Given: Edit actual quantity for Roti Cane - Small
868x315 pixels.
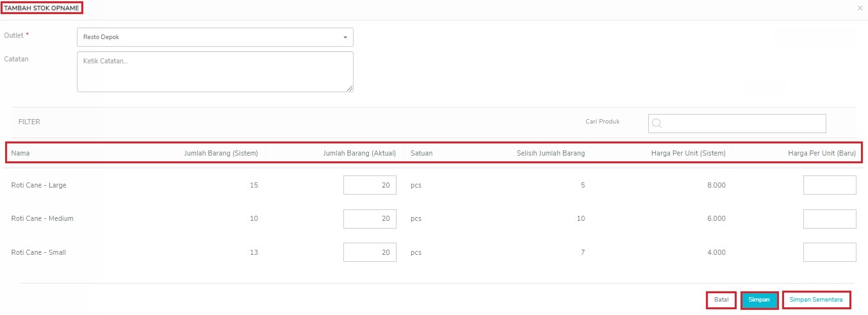Looking at the screenshot, I should coord(370,252).
